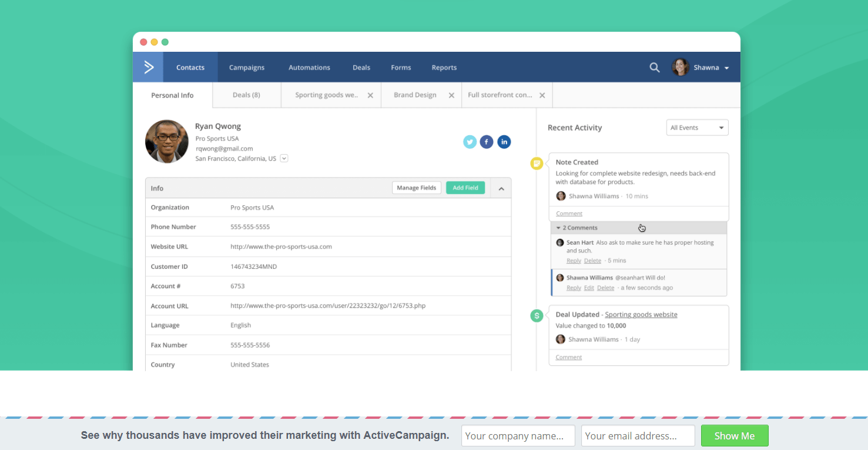Click the ActiveCampaign logo icon
Viewport: 868px width, 450px height.
pyautogui.click(x=148, y=67)
